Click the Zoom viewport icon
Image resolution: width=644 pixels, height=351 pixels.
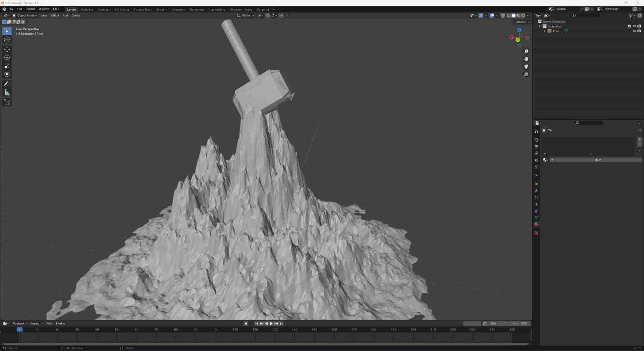[526, 51]
